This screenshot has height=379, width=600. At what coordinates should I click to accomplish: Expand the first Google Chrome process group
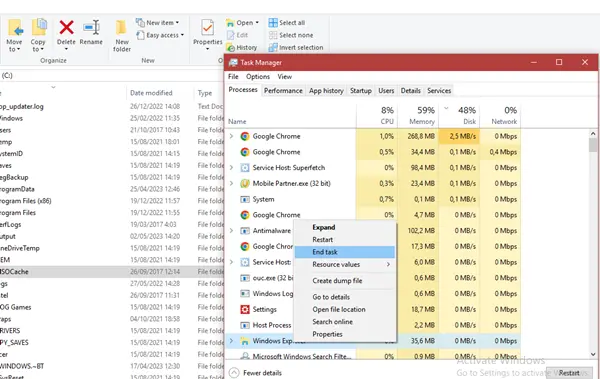tap(231, 136)
